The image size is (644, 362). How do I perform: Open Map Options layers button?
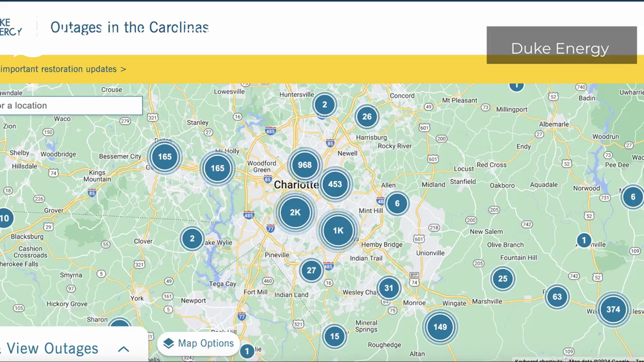(198, 344)
